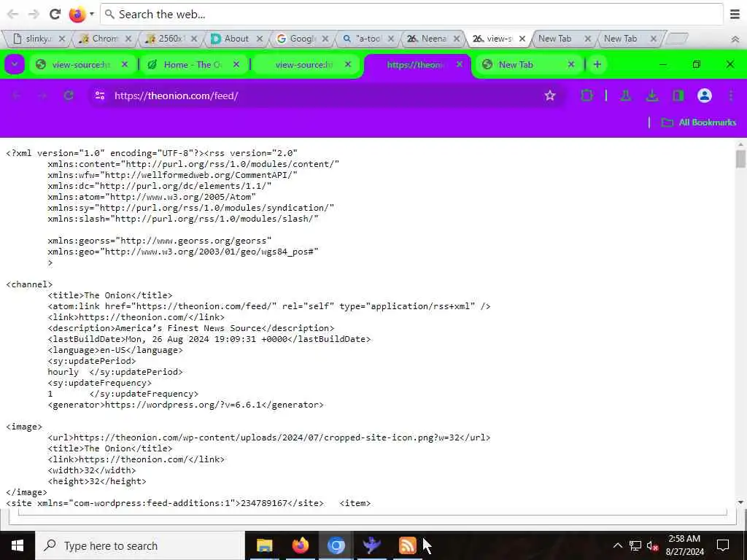Close the 'About' tab in Firefox
Screen dimensions: 747x560
point(260,39)
